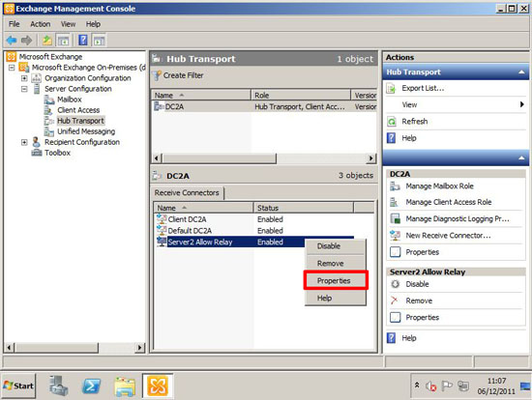The width and height of the screenshot is (532, 400).
Task: Sort connectors by Status column
Action: 304,208
